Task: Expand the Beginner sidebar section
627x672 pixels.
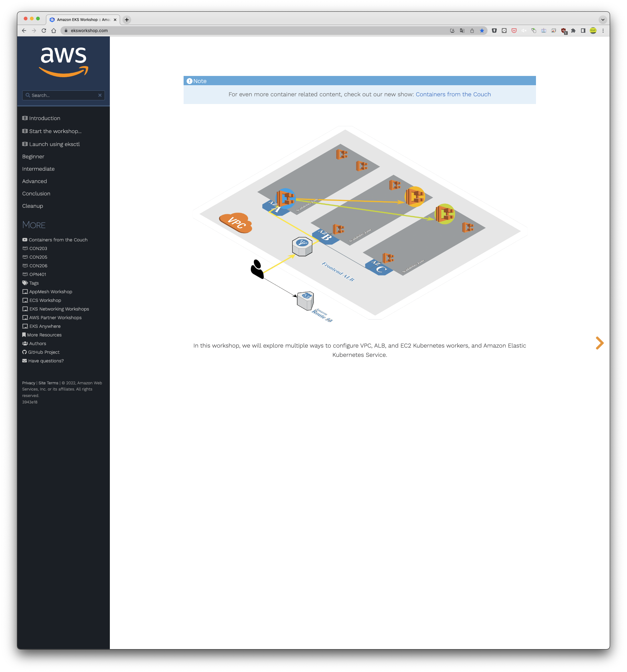Action: (33, 157)
